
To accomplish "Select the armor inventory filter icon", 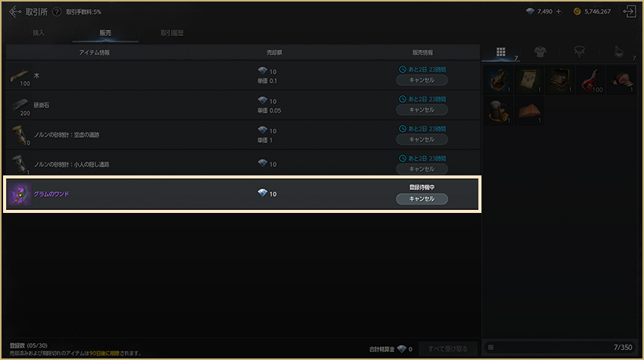I will pyautogui.click(x=540, y=52).
